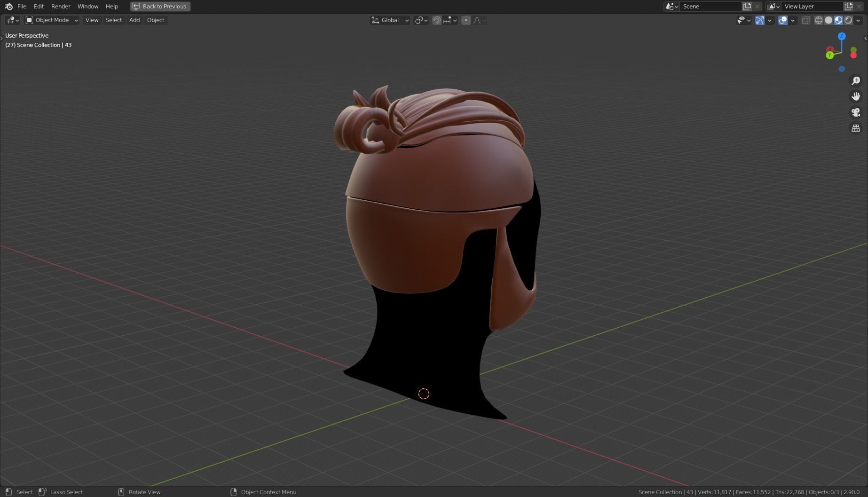The image size is (868, 497).
Task: Open the gizmo options dropdown arrow
Action: [x=770, y=20]
